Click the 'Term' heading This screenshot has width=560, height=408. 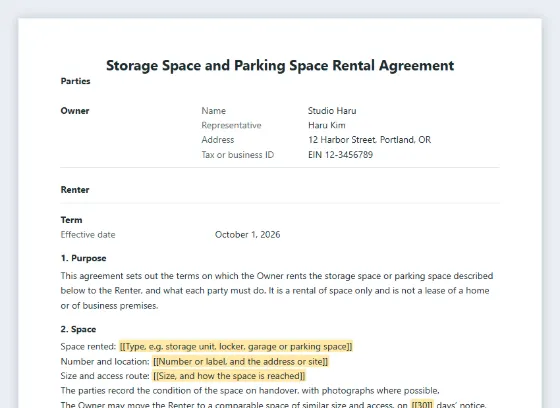(x=71, y=220)
